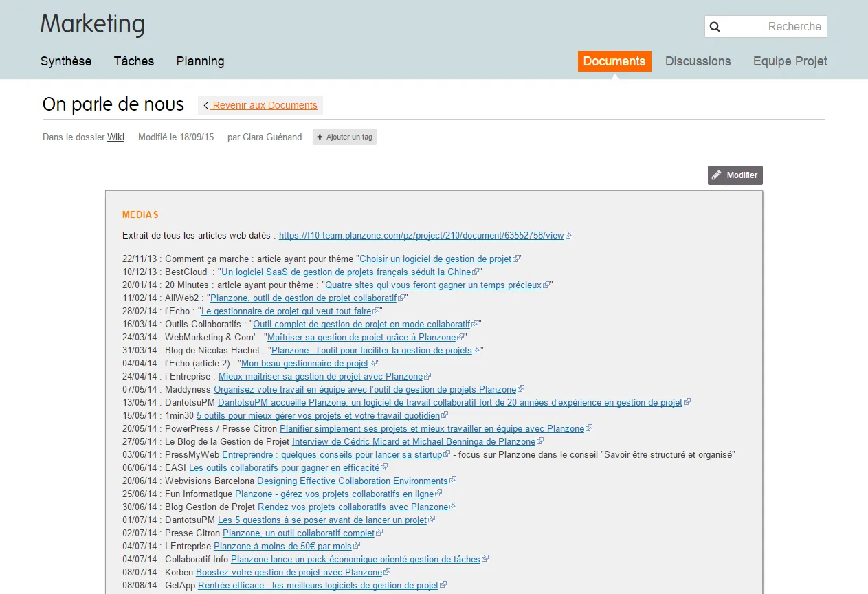This screenshot has width=868, height=594.
Task: Click the Revenir aux Documents link
Action: point(265,105)
